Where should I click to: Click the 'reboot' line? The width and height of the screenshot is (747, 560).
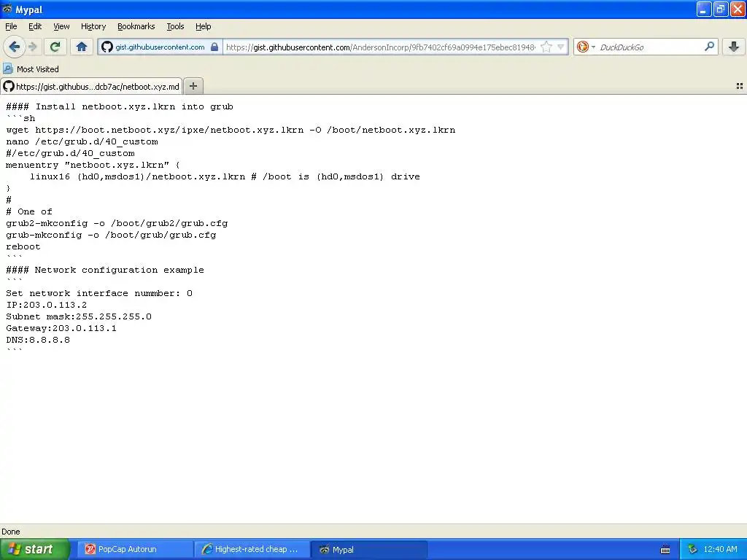(x=23, y=246)
